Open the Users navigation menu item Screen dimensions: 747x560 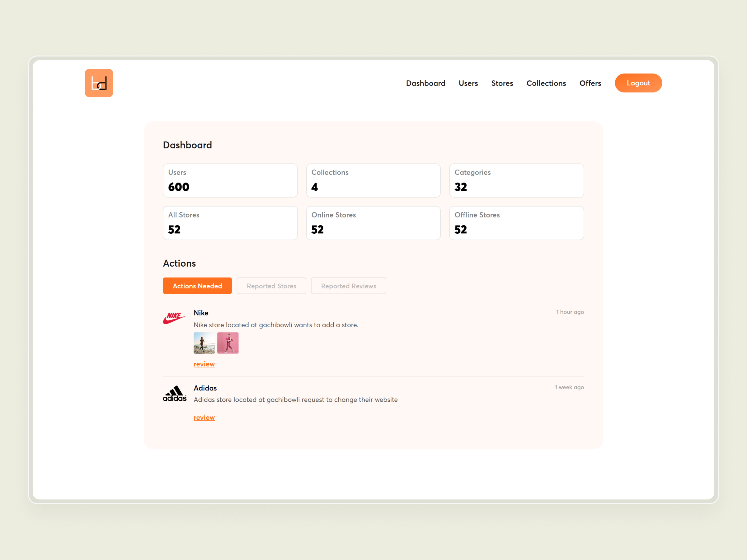468,83
